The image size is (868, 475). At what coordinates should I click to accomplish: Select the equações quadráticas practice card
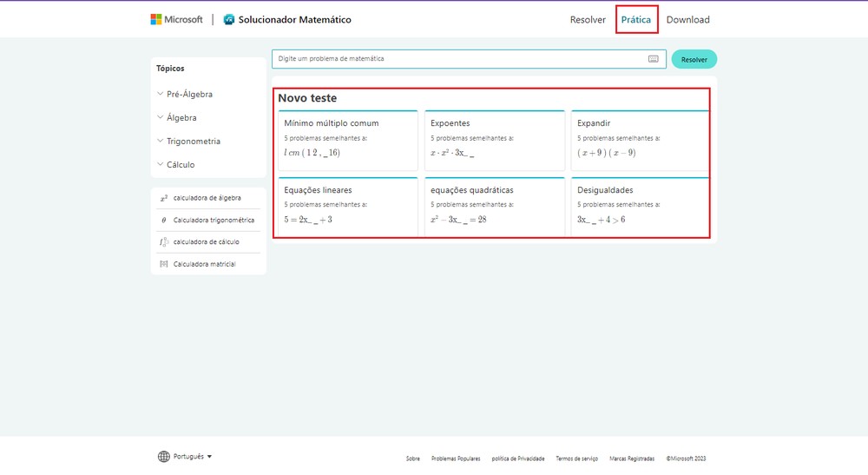(495, 205)
